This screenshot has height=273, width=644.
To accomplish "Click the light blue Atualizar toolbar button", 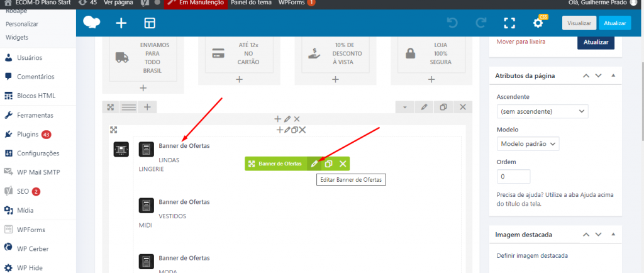I will [615, 23].
